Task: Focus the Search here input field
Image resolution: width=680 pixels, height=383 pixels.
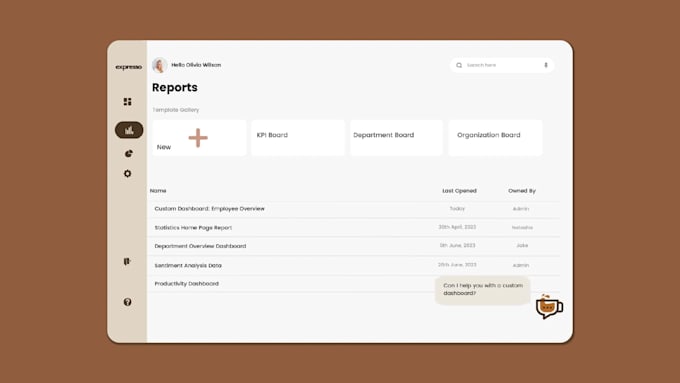Action: coord(502,65)
